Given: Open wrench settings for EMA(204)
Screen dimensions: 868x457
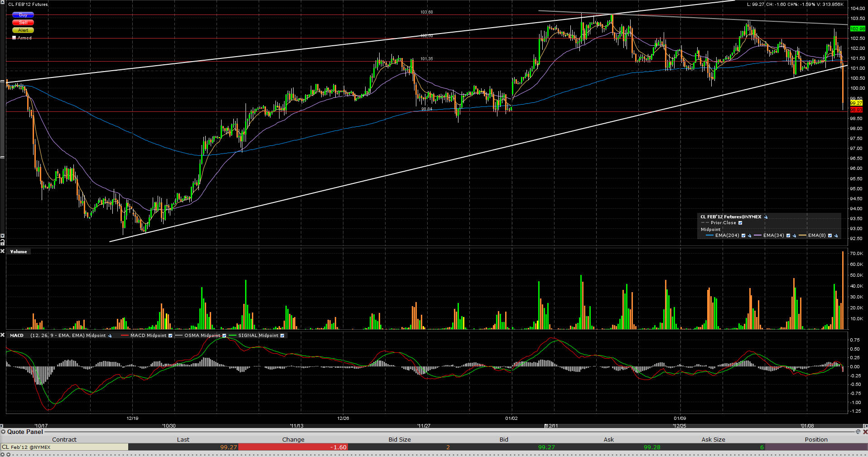Looking at the screenshot, I should [749, 236].
